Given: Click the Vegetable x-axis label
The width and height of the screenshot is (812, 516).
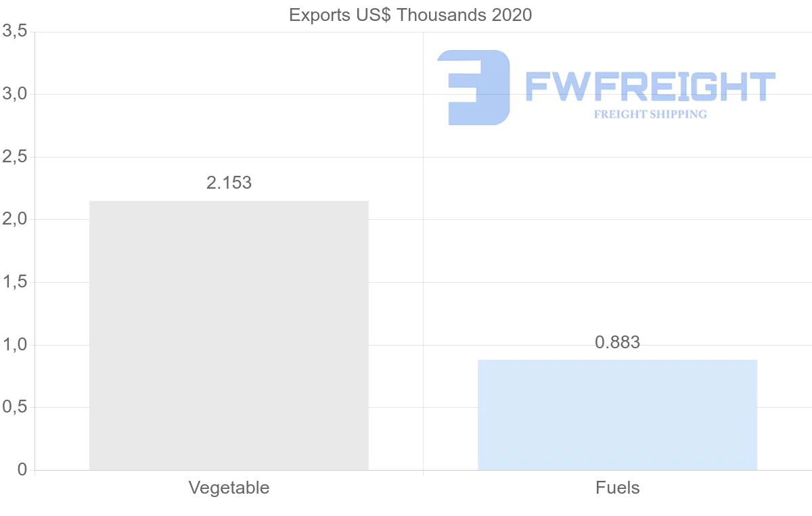Looking at the screenshot, I should click(x=229, y=488).
